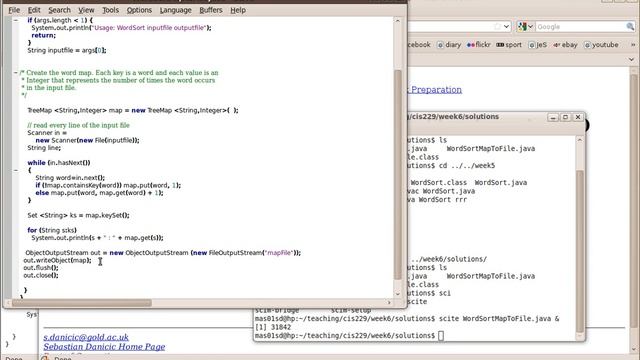Image resolution: width=640 pixels, height=360 pixels.
Task: Open the ebay bookmark in browser
Action: pyautogui.click(x=565, y=45)
